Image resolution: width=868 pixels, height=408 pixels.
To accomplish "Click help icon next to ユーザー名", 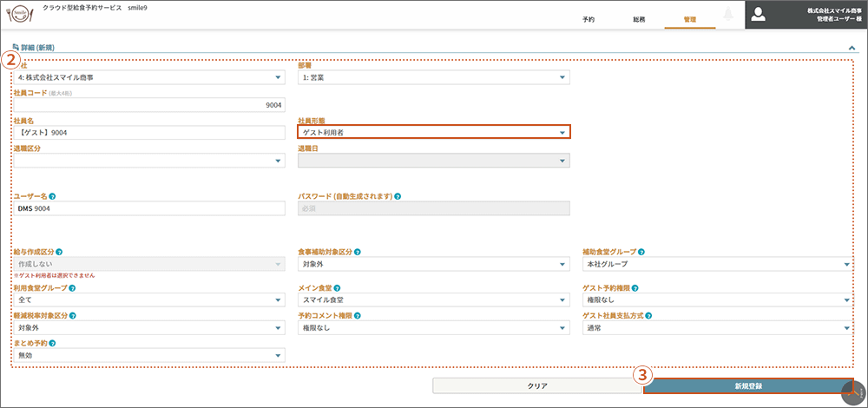I will point(51,196).
